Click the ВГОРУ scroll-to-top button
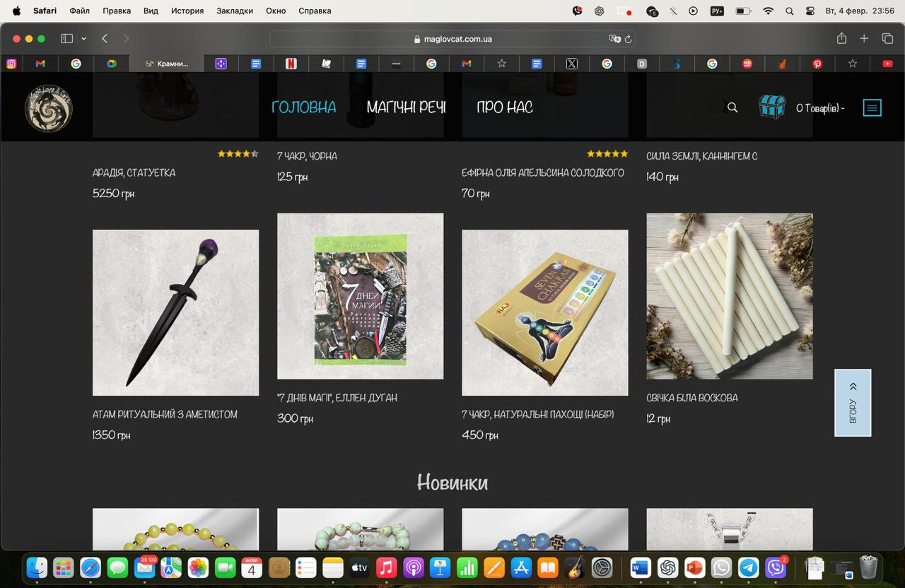 (853, 403)
